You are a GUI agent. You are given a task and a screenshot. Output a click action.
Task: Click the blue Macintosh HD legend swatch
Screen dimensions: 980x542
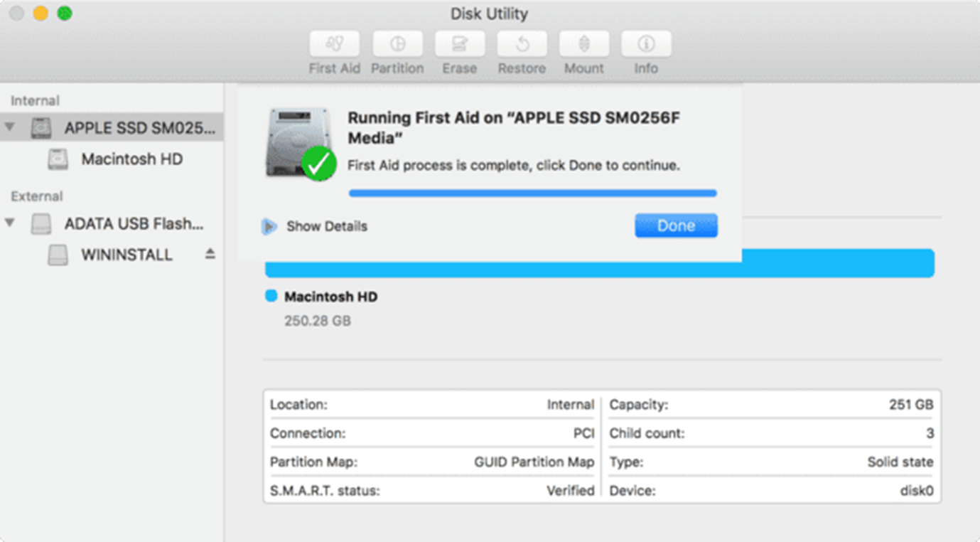(x=271, y=296)
